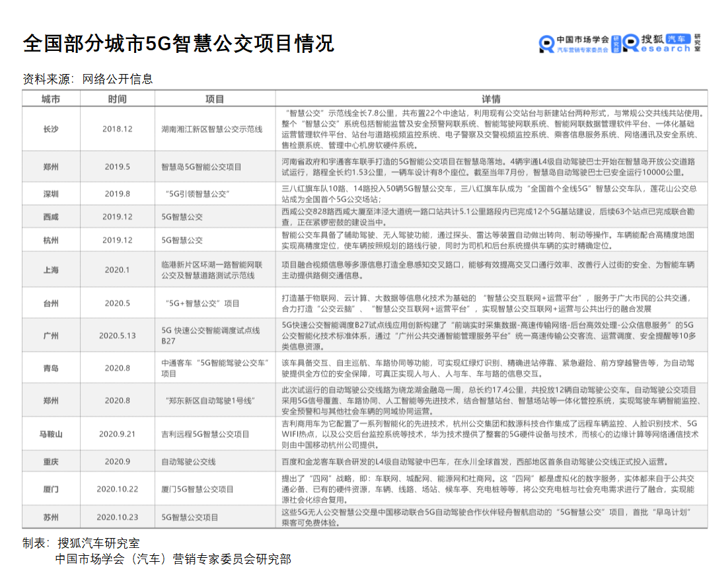Click project cell 吉利远程5G智慧公交项目
The height and width of the screenshot is (579, 728).
click(205, 434)
